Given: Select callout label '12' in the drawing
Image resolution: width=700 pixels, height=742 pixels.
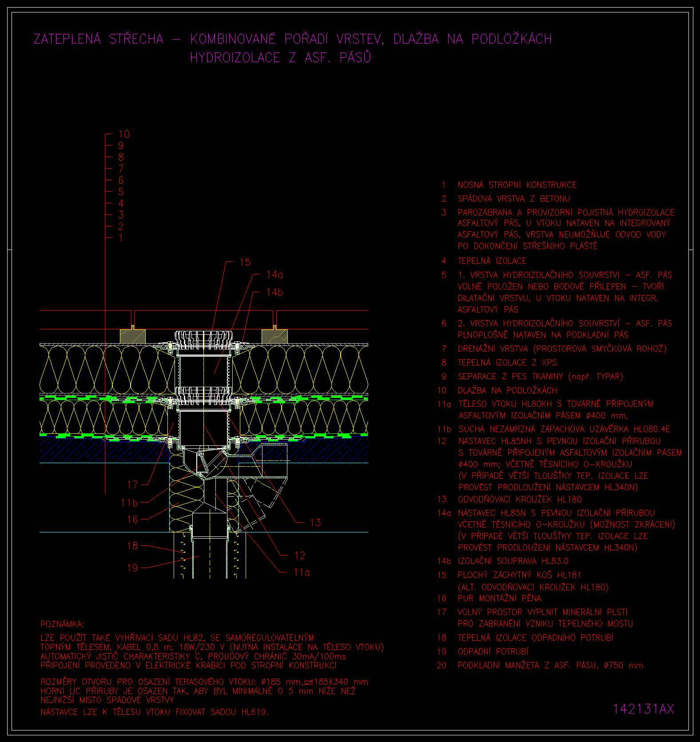Looking at the screenshot, I should [x=300, y=556].
